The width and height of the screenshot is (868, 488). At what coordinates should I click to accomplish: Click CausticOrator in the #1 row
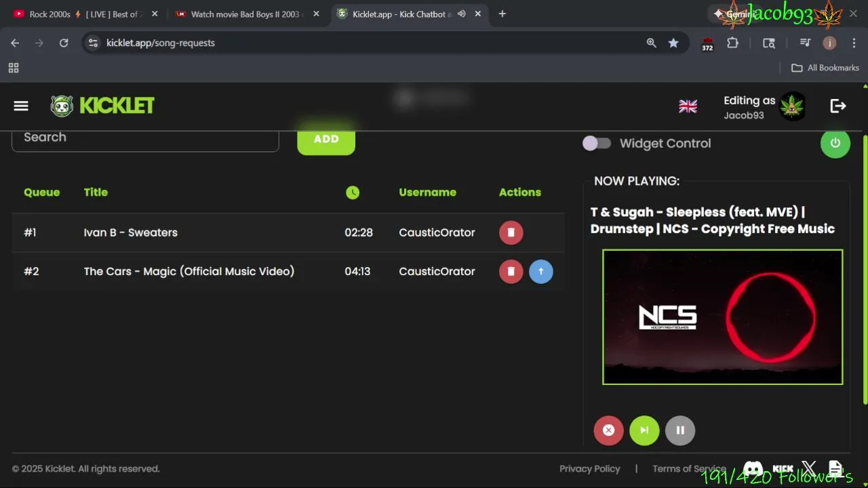click(x=437, y=232)
